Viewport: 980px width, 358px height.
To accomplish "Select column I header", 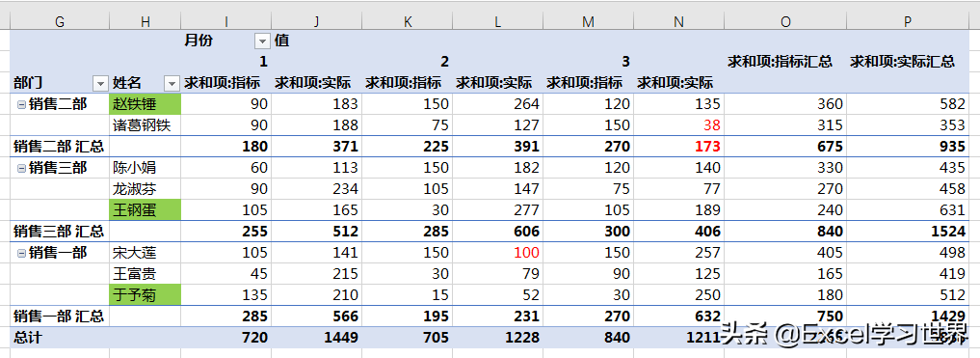I will (225, 22).
